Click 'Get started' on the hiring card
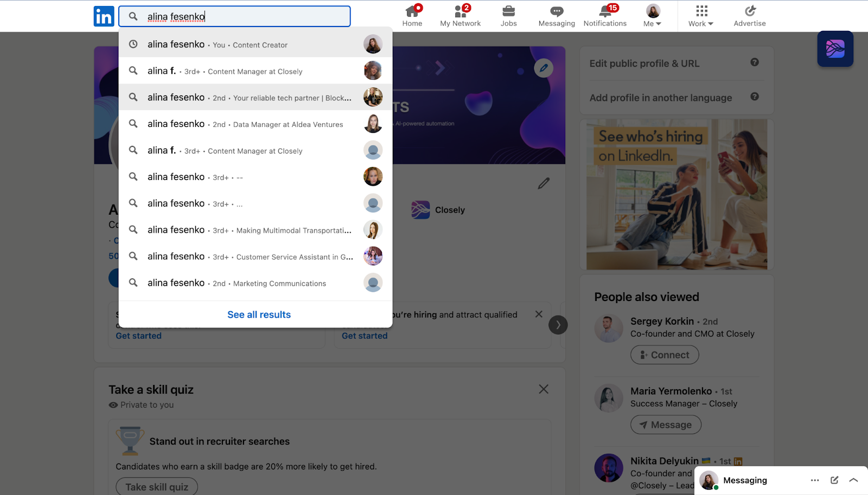Screen dimensions: 868x495 pyautogui.click(x=365, y=336)
